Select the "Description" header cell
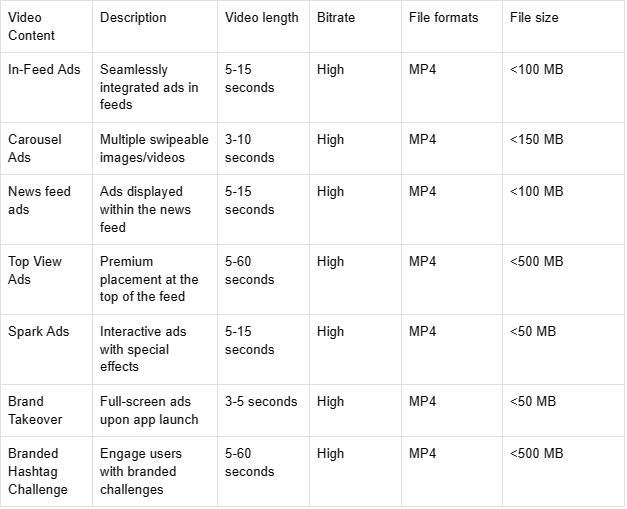The image size is (627, 509). point(133,18)
